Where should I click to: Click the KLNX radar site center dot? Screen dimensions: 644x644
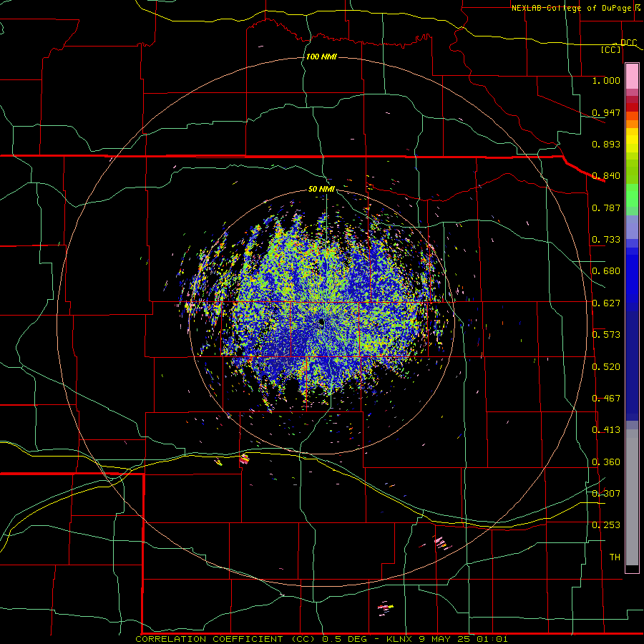321,323
